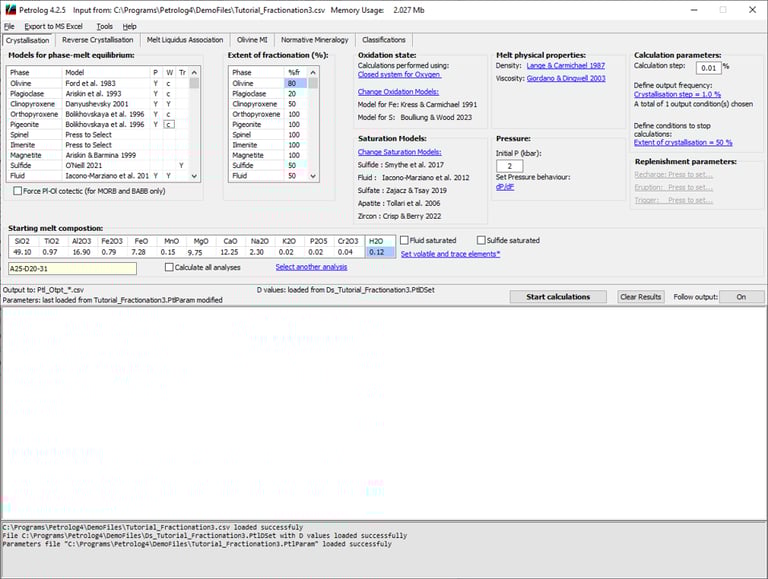
Task: Click Olivine model Ford et al. 1983
Action: 107,83
